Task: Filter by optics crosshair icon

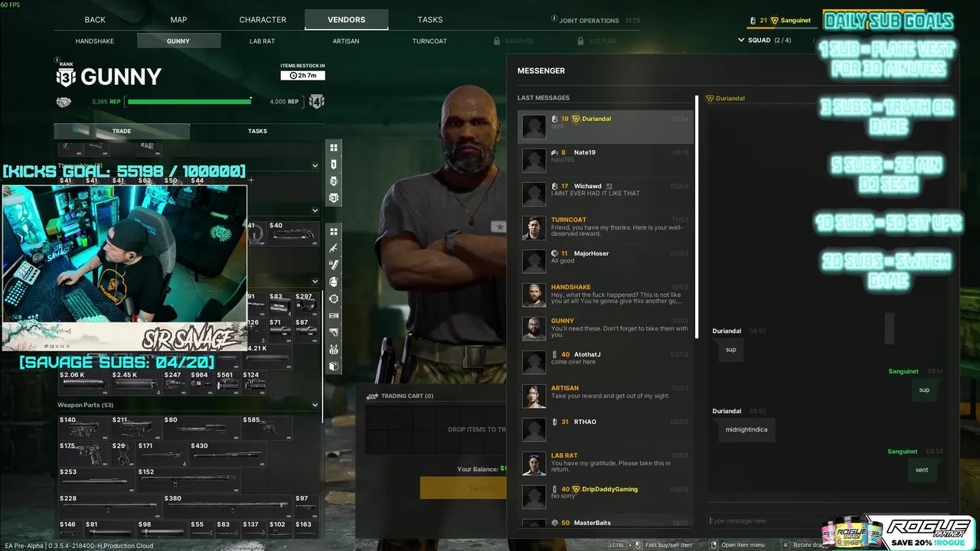Action: (x=334, y=298)
